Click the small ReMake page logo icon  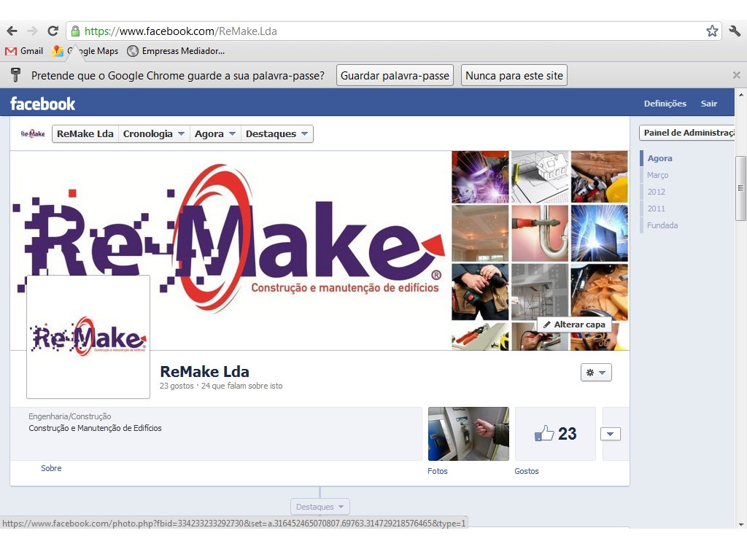(33, 134)
